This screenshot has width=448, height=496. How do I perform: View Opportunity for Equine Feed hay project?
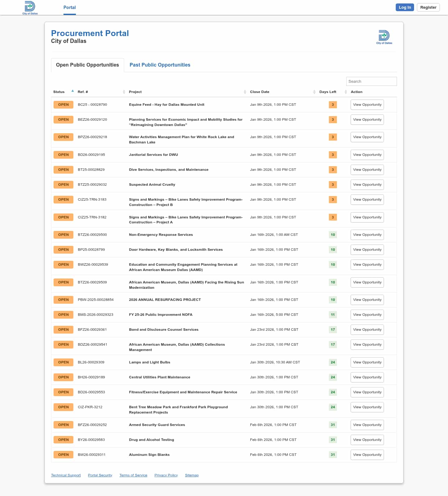(367, 105)
